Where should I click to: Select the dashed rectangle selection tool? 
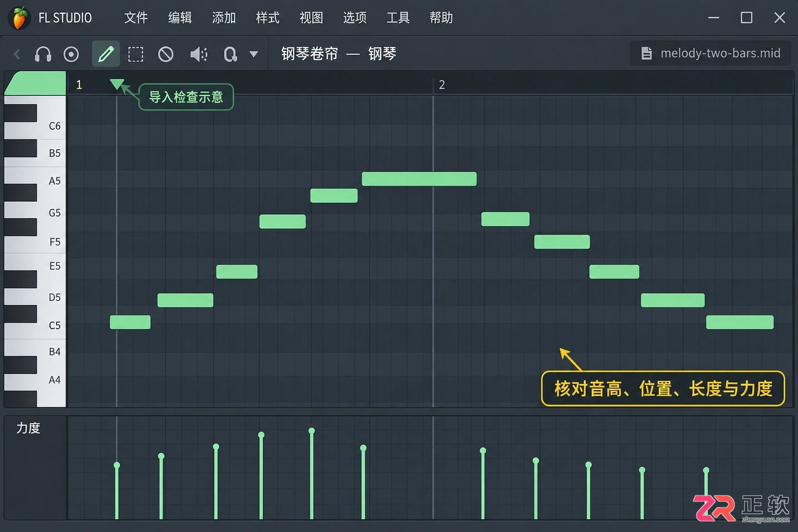tap(136, 54)
